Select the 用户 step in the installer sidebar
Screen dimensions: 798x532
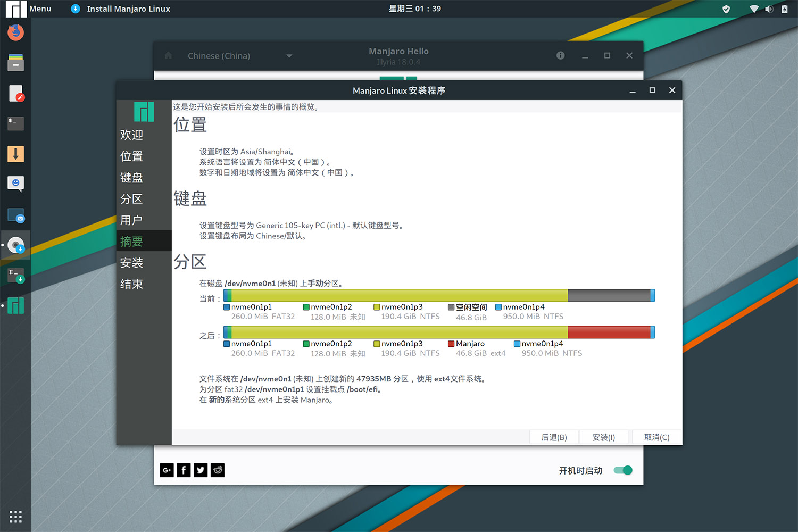(x=131, y=220)
